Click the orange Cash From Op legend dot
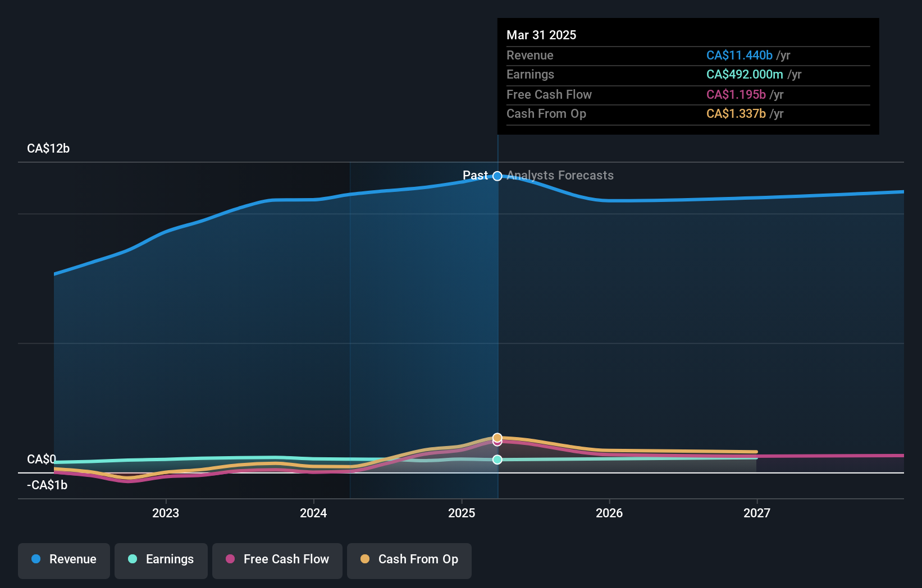This screenshot has width=922, height=588. [x=365, y=559]
